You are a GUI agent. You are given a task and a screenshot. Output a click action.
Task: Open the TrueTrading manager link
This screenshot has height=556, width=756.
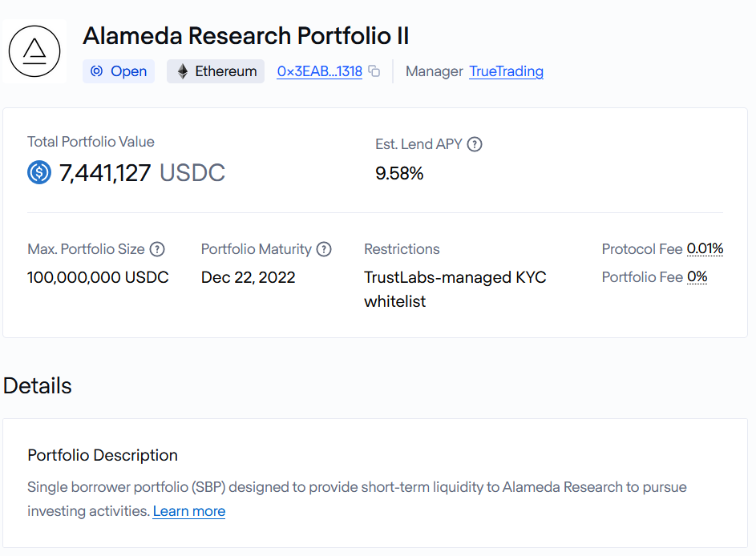pyautogui.click(x=506, y=71)
